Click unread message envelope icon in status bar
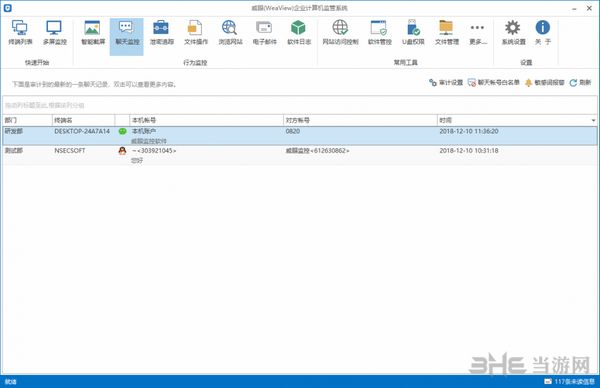 click(x=548, y=381)
